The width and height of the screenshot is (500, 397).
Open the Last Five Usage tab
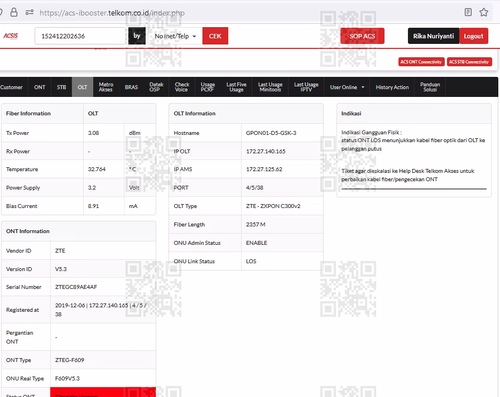pyautogui.click(x=236, y=87)
